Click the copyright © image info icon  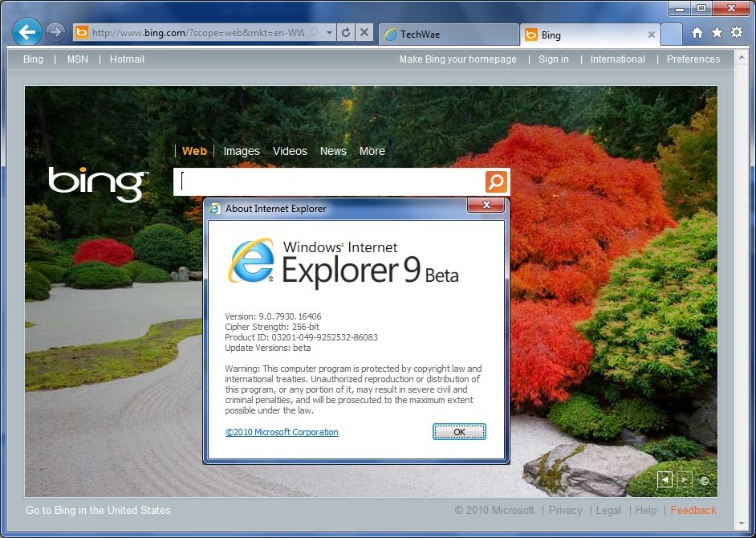pyautogui.click(x=705, y=480)
